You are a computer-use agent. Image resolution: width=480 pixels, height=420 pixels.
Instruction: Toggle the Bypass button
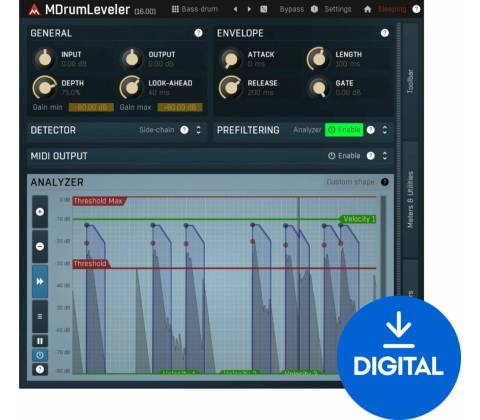coord(292,9)
